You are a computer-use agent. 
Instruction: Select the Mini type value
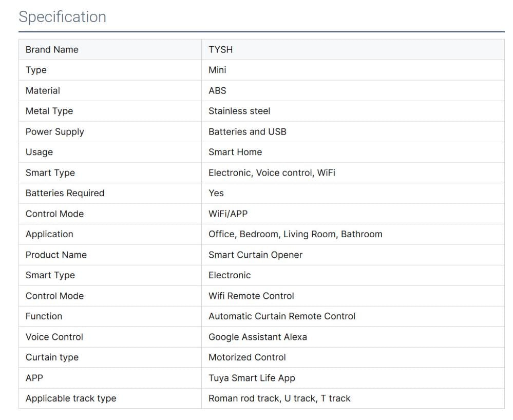click(217, 70)
